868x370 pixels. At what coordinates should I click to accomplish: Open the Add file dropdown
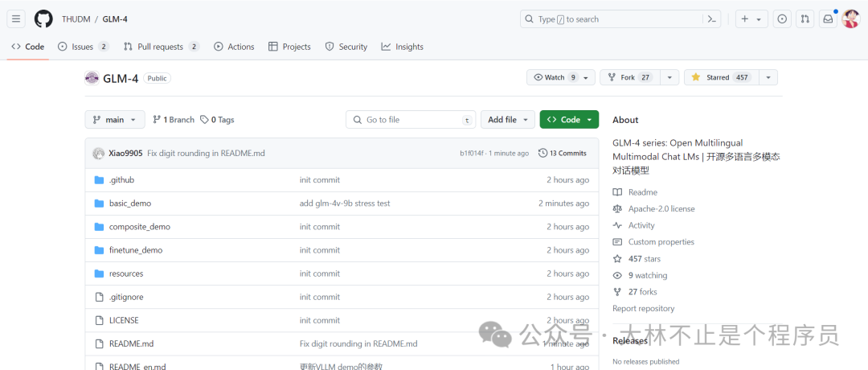[508, 120]
